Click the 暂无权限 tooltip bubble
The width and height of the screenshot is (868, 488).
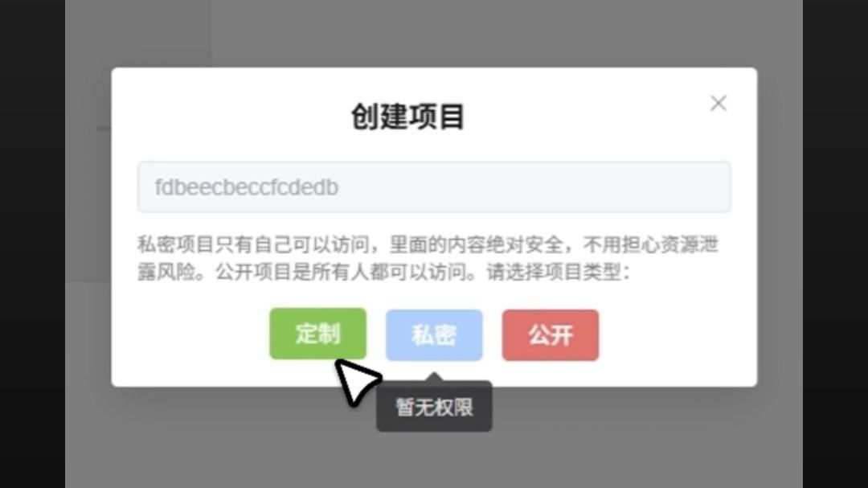(x=434, y=408)
